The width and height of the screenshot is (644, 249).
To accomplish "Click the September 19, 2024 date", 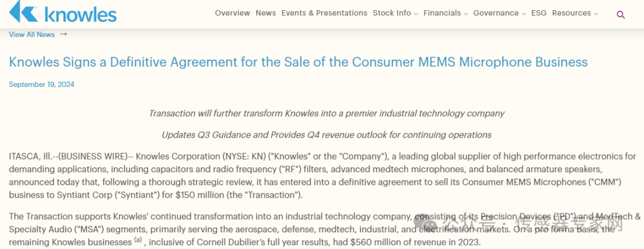I will (42, 85).
